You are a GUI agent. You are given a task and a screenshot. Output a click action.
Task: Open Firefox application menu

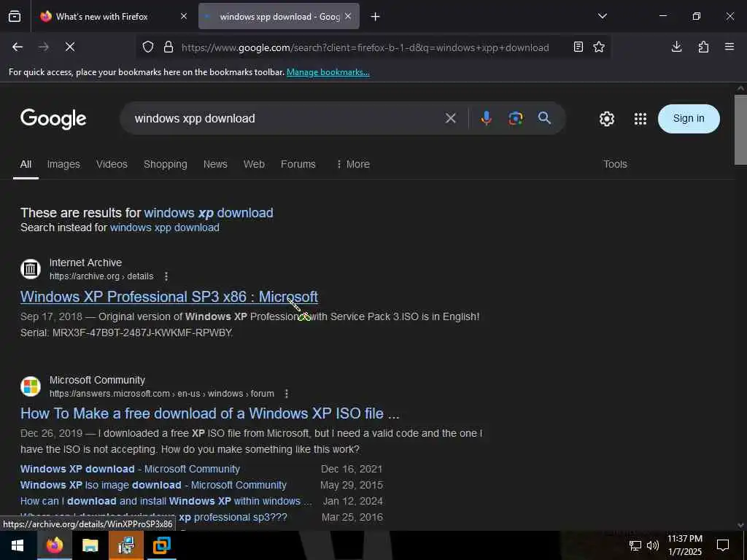click(729, 47)
